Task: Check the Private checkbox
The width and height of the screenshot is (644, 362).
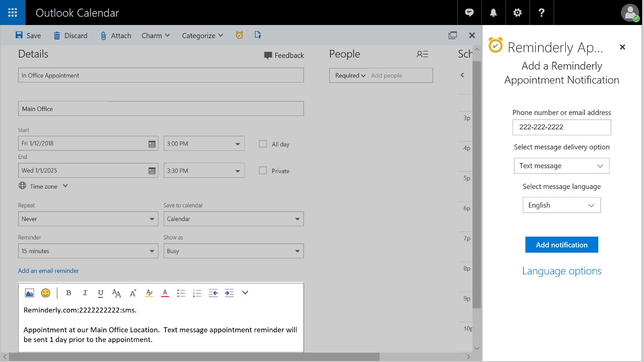Action: (x=263, y=171)
